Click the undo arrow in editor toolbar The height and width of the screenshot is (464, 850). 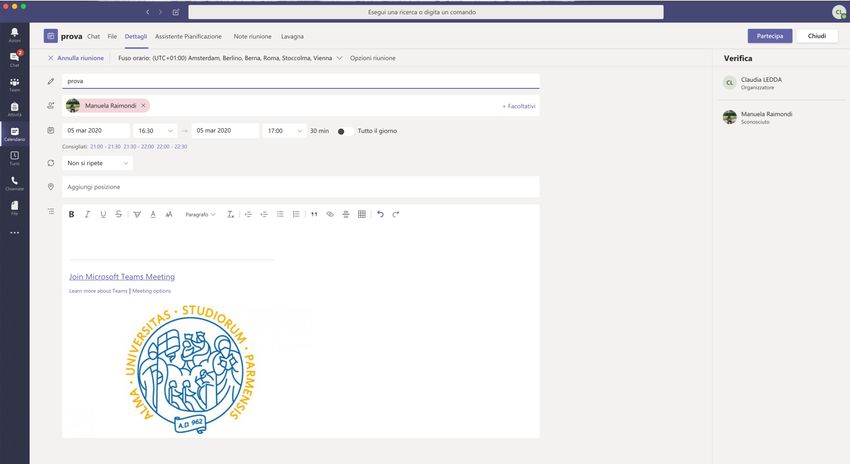click(380, 214)
